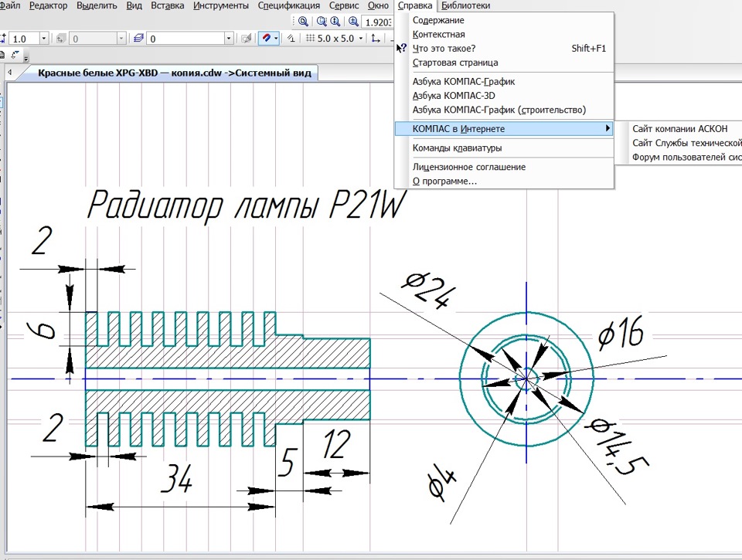The image size is (742, 560).
Task: Select the ф24 diameter dimension
Action: click(x=429, y=290)
